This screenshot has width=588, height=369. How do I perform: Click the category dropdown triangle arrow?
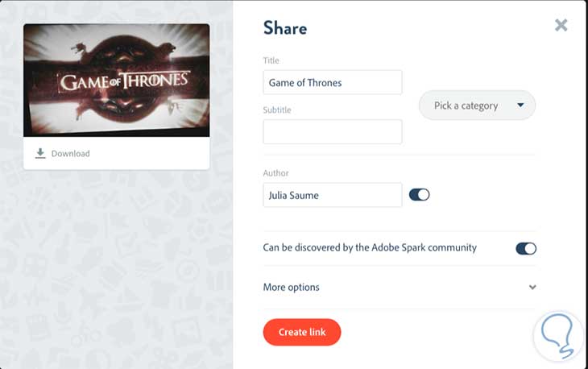[520, 105]
